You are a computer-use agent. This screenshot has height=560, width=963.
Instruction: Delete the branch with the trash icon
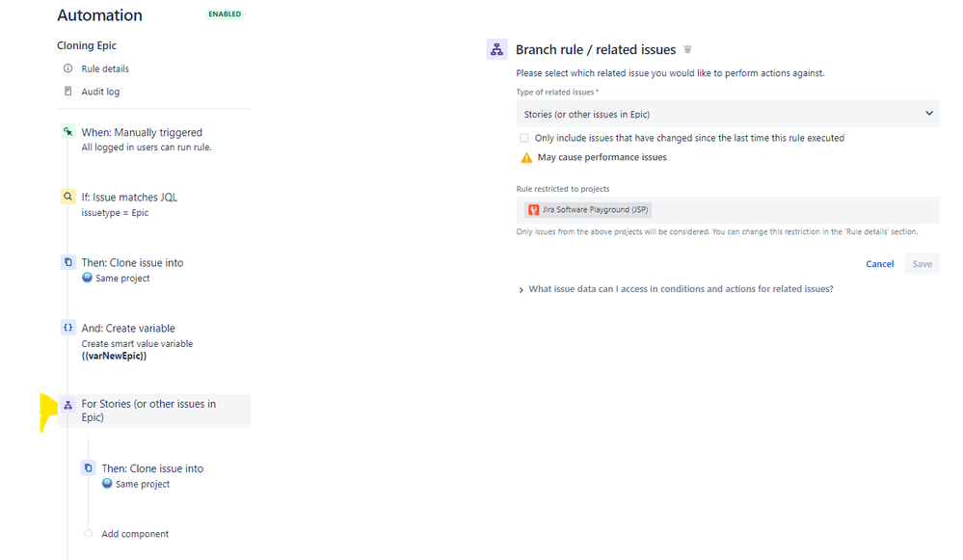tap(688, 49)
